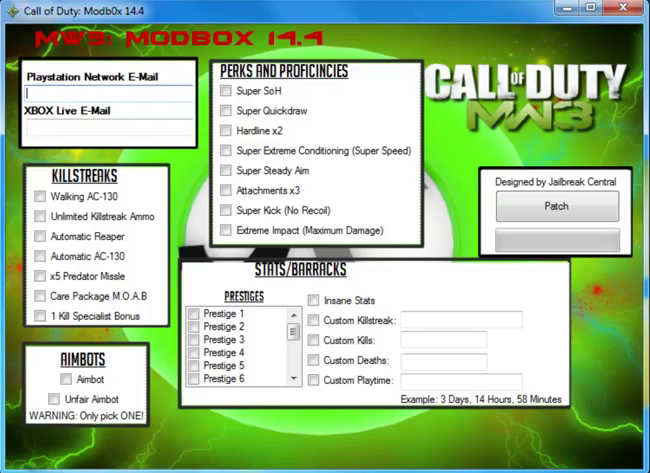This screenshot has width=650, height=473.
Task: Toggle Extreme Impact (Maximum Damage)
Action: 226,230
